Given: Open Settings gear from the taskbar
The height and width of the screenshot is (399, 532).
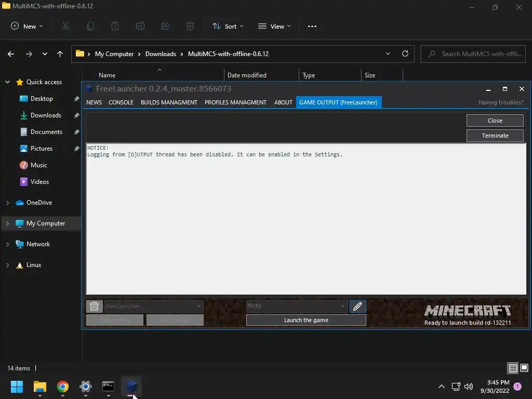Looking at the screenshot, I should pos(86,387).
